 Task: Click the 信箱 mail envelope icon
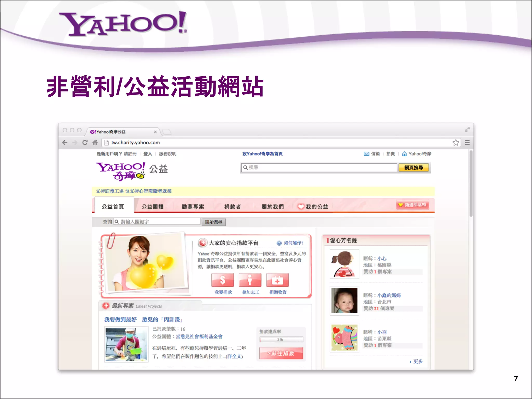click(367, 154)
